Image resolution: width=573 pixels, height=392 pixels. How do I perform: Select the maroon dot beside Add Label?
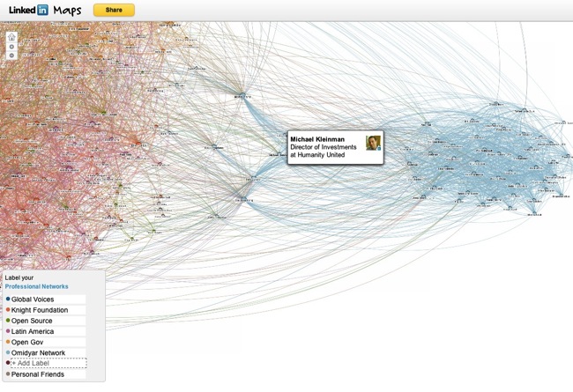coord(8,363)
